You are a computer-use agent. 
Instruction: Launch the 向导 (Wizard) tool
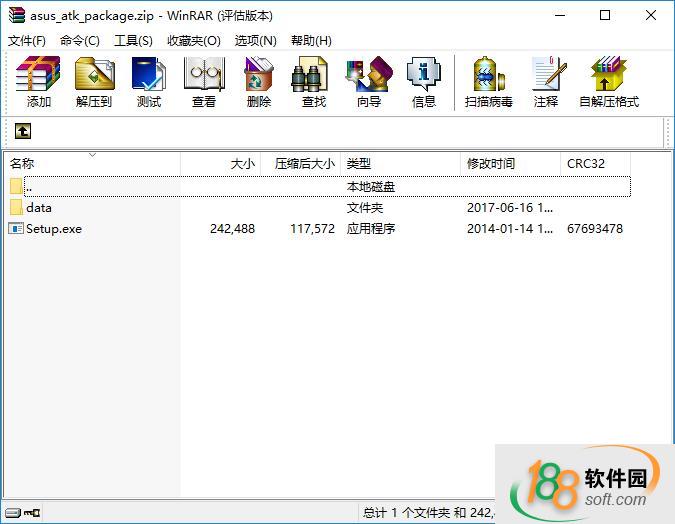click(368, 82)
